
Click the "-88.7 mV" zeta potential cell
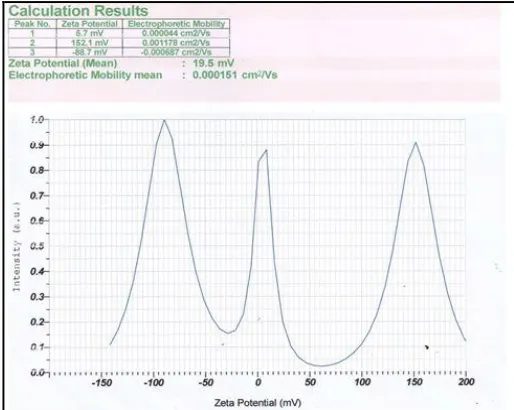coord(89,52)
